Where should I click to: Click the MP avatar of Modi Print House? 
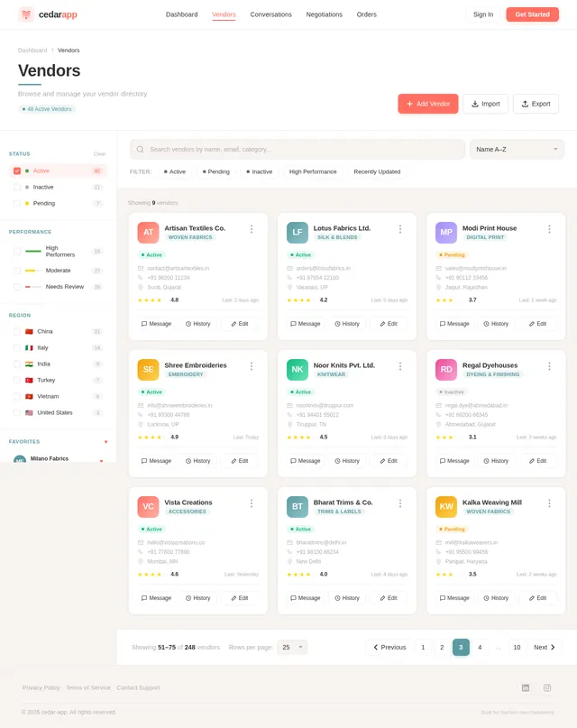pos(446,233)
